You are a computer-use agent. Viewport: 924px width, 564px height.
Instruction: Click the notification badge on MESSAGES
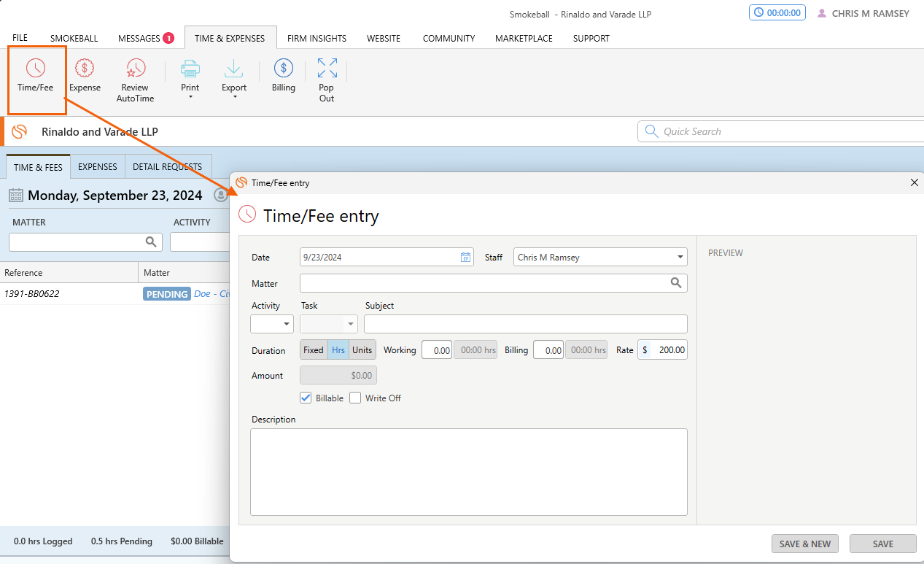pos(168,38)
